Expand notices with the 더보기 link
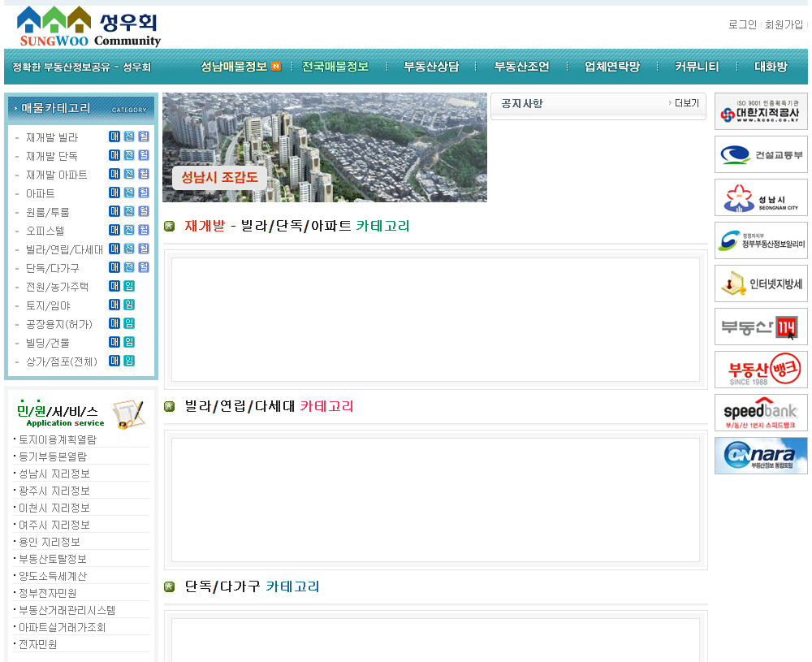812x662 pixels. click(686, 103)
